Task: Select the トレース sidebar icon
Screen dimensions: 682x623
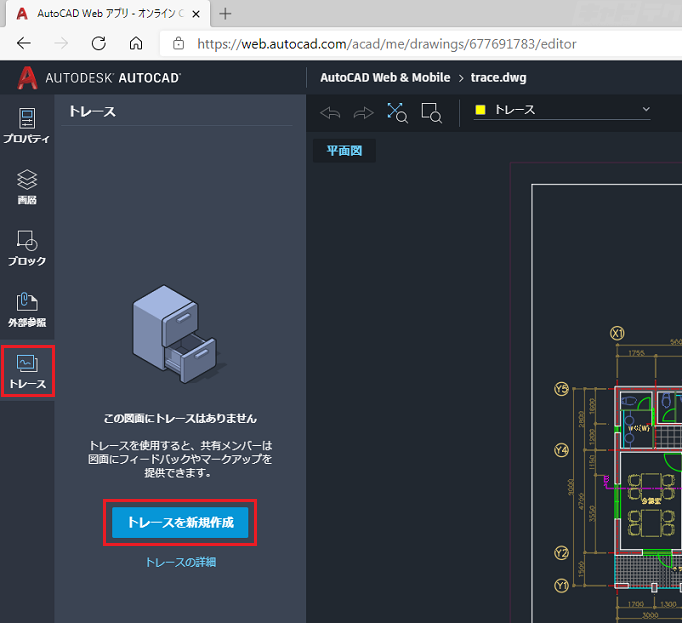Action: (27, 371)
